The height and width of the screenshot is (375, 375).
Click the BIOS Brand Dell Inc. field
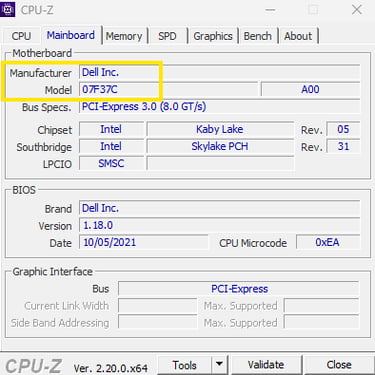(219, 208)
